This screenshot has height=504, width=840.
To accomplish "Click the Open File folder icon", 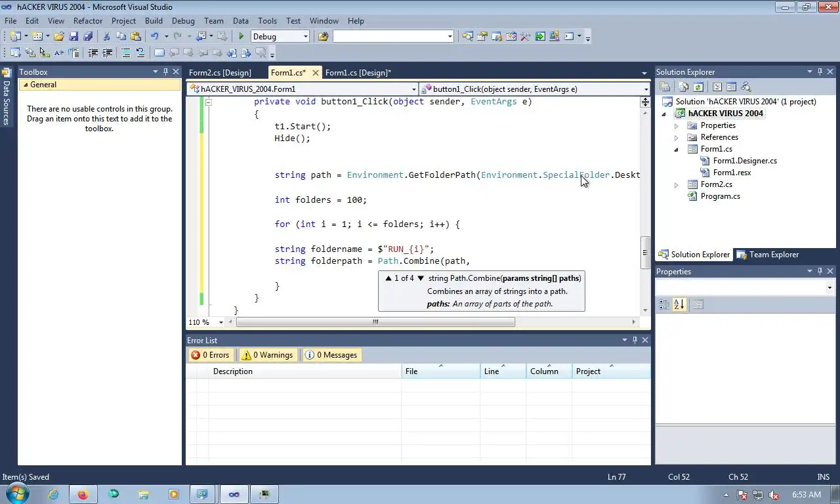I will (x=58, y=36).
